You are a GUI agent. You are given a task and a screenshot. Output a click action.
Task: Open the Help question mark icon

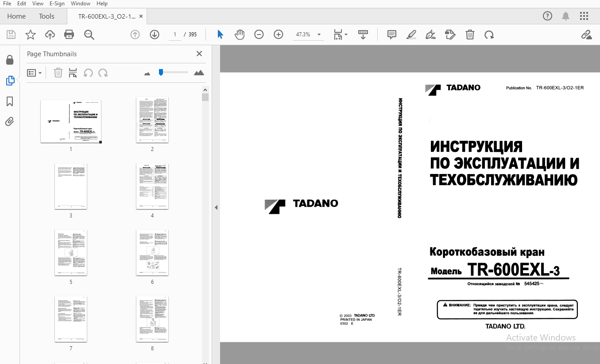click(x=548, y=16)
